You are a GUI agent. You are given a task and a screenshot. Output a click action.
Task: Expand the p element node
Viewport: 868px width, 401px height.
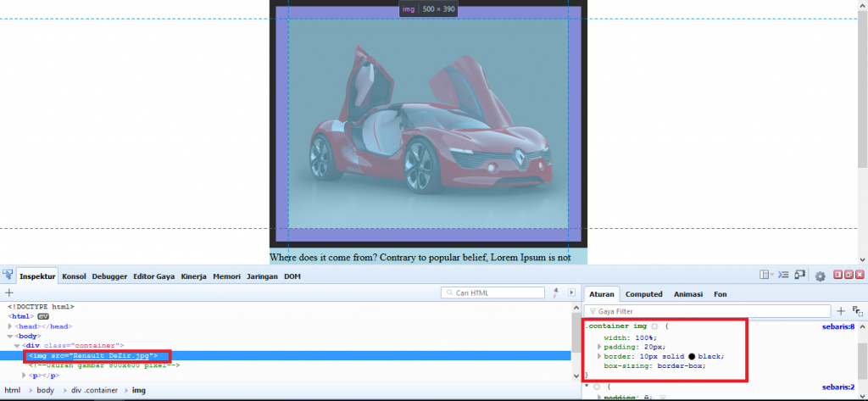[x=25, y=376]
